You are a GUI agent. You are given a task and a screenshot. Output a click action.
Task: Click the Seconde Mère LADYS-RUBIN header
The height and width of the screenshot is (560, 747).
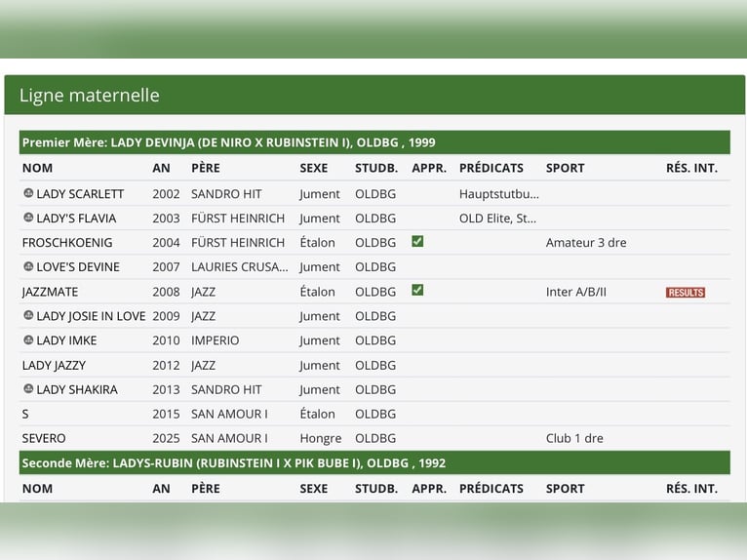pos(374,462)
